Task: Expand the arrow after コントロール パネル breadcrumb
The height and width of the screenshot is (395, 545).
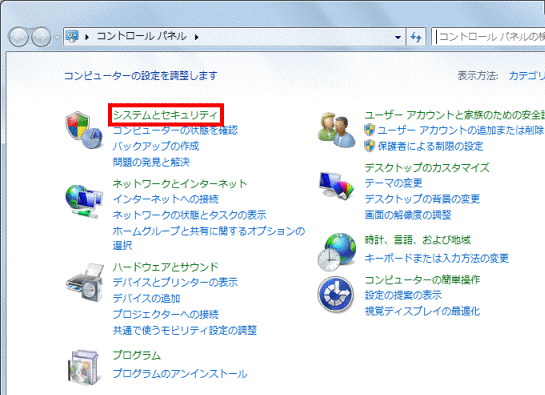Action: click(197, 37)
